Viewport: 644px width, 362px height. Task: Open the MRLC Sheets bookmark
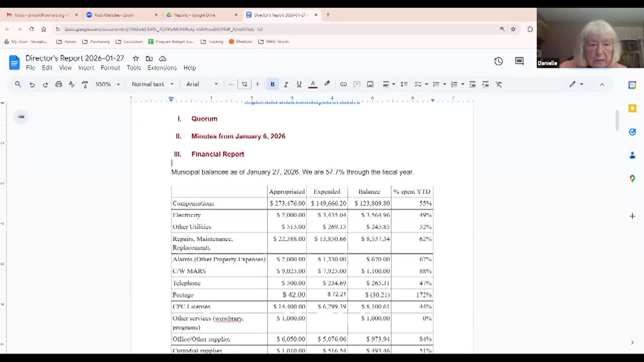274,42
